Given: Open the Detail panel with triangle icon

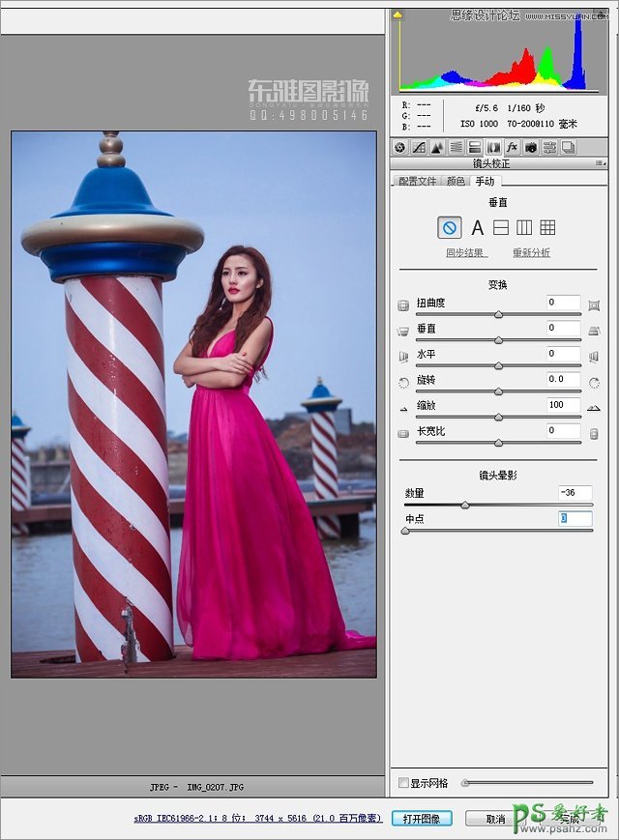Looking at the screenshot, I should click(x=436, y=148).
